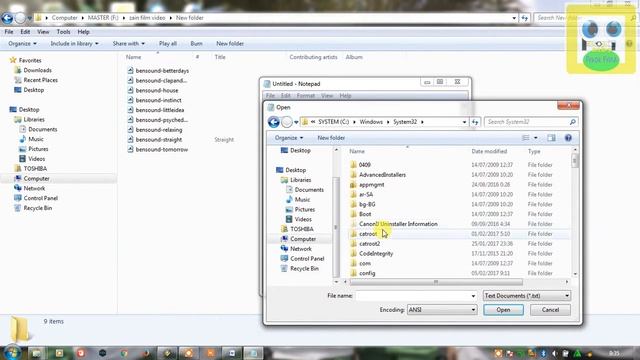The width and height of the screenshot is (640, 360).
Task: Open the view options arrow beside the view icon
Action: 536,138
